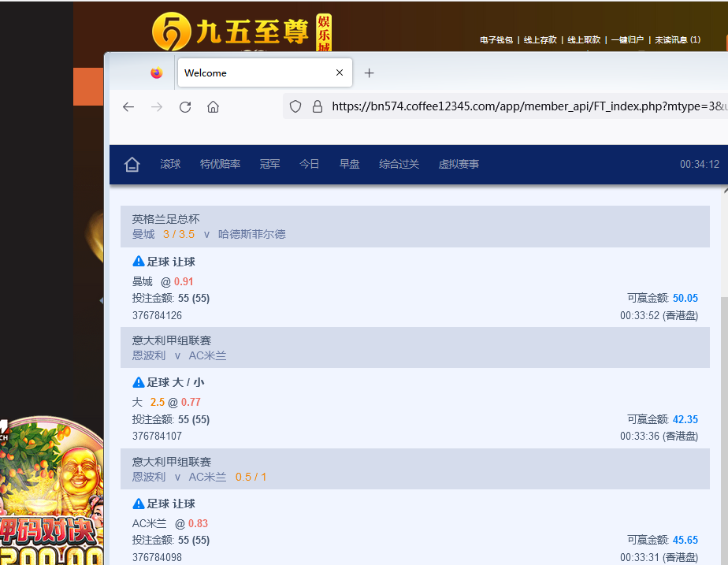This screenshot has height=565, width=728.
Task: Select the 特优赔率 menu item
Action: tap(220, 165)
